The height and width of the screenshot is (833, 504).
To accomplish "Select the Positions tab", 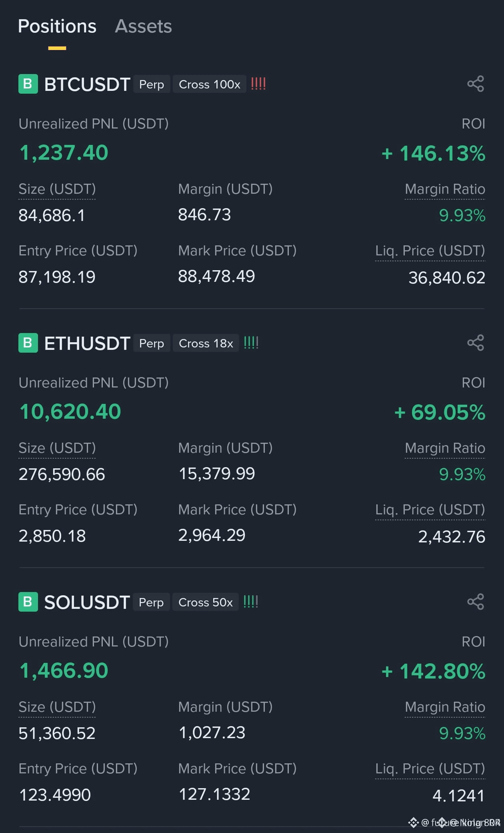I will (57, 26).
